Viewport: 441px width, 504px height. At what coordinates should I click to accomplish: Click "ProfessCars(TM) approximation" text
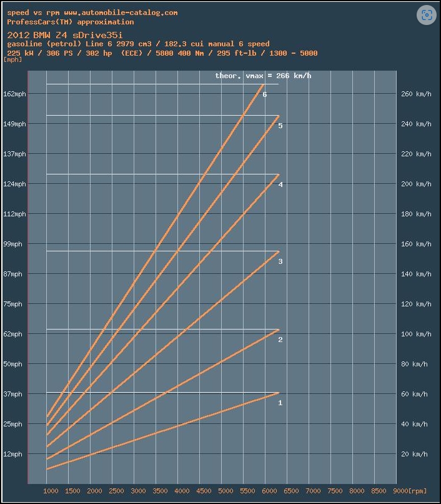pos(71,22)
